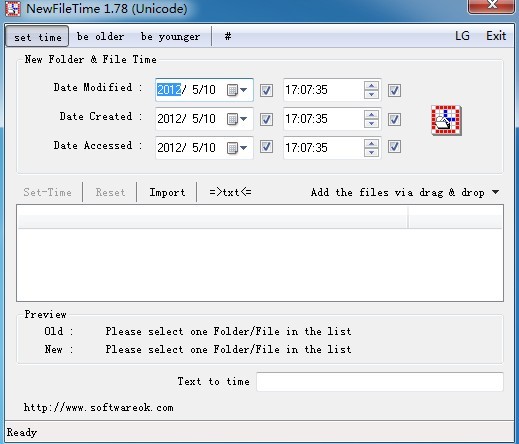Expand the 'Add the files via drag & drop' dropdown
519x444 pixels.
click(x=495, y=192)
